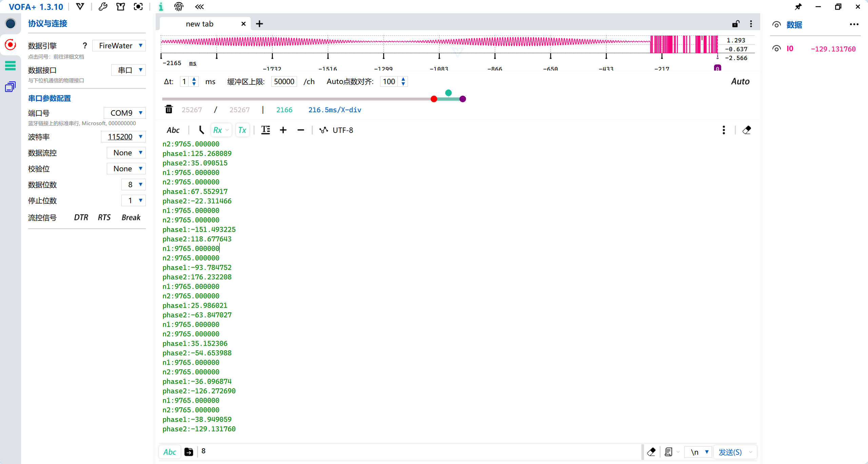Open the flow control None dropdown
The width and height of the screenshot is (868, 464).
coord(126,153)
